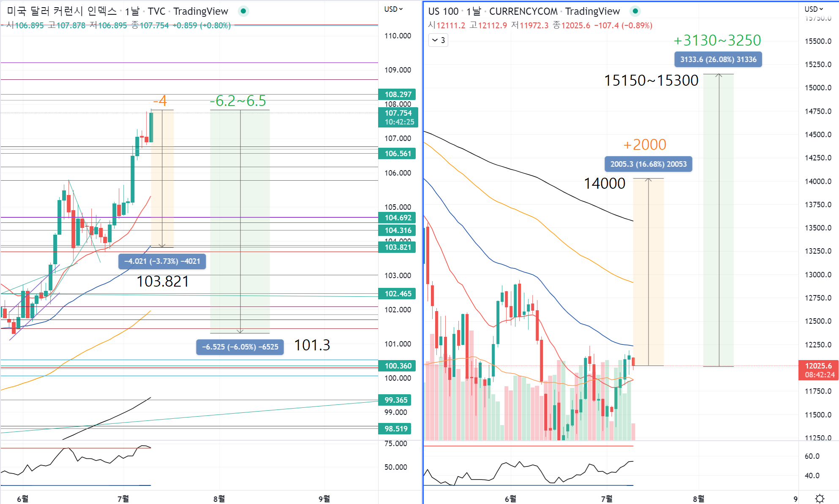Screen dimensions: 839x504
Task: Select the 2005.3 (16.68%) measurement label
Action: pyautogui.click(x=648, y=164)
